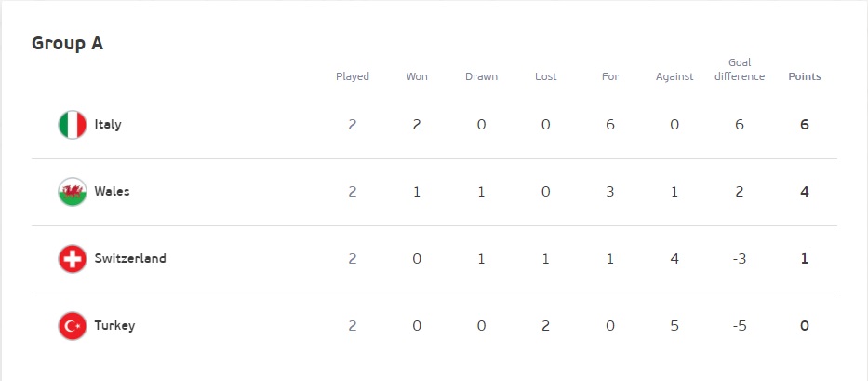Click the Won column header
Image resolution: width=868 pixels, height=381 pixels.
(x=417, y=76)
